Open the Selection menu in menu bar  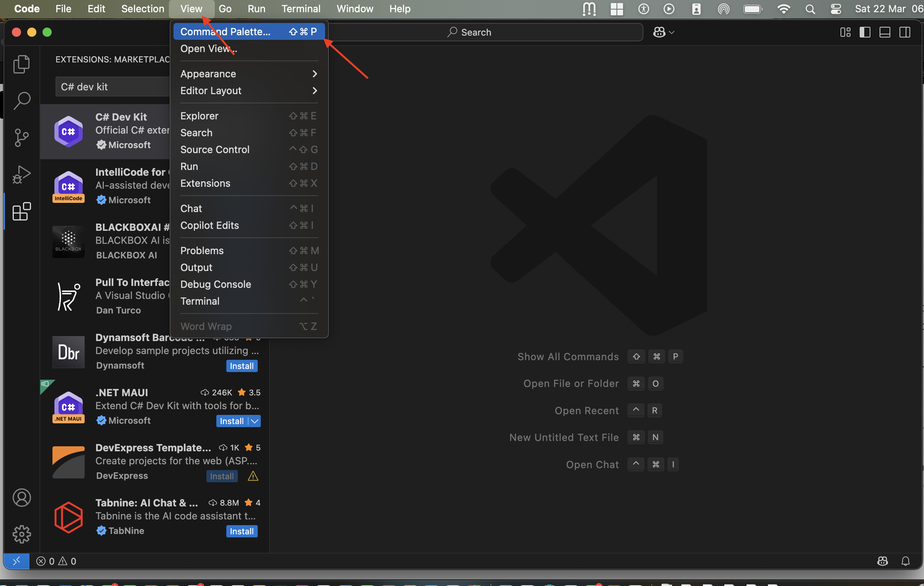(x=142, y=9)
